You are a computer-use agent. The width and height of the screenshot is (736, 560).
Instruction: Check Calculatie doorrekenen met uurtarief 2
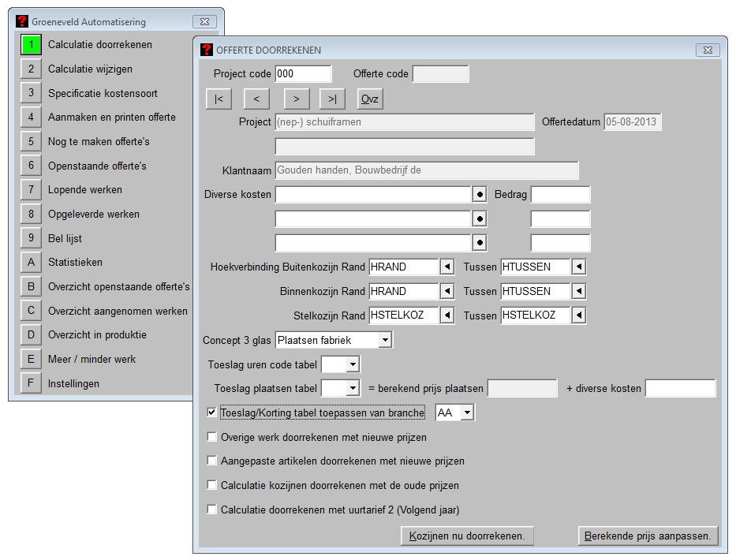[x=211, y=510]
